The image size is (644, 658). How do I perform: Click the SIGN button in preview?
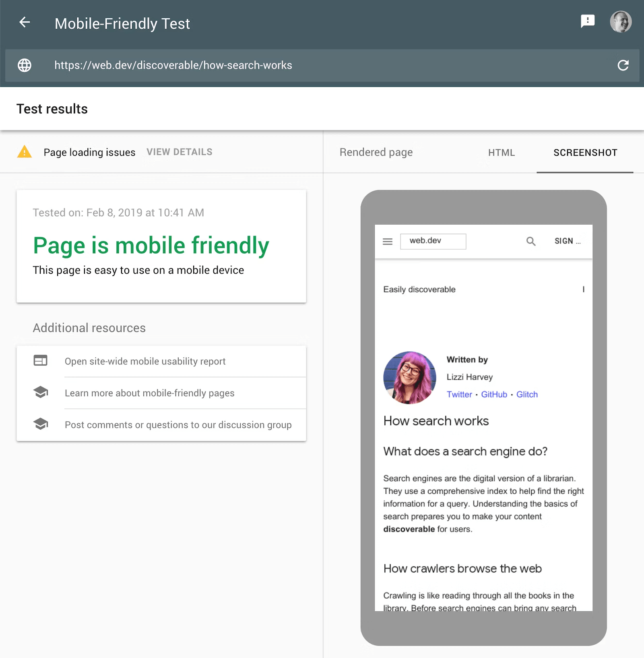coord(567,241)
